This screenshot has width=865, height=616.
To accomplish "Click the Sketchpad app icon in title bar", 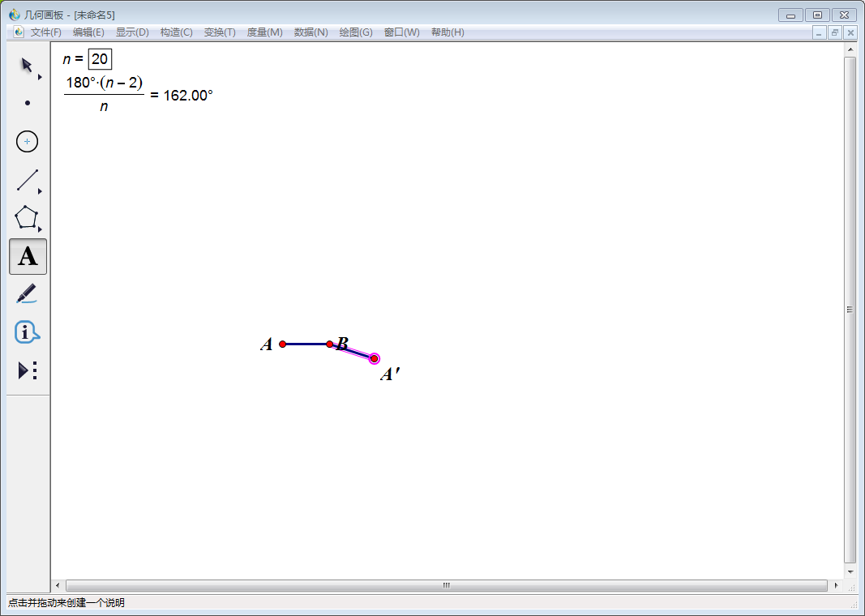I will [x=15, y=15].
